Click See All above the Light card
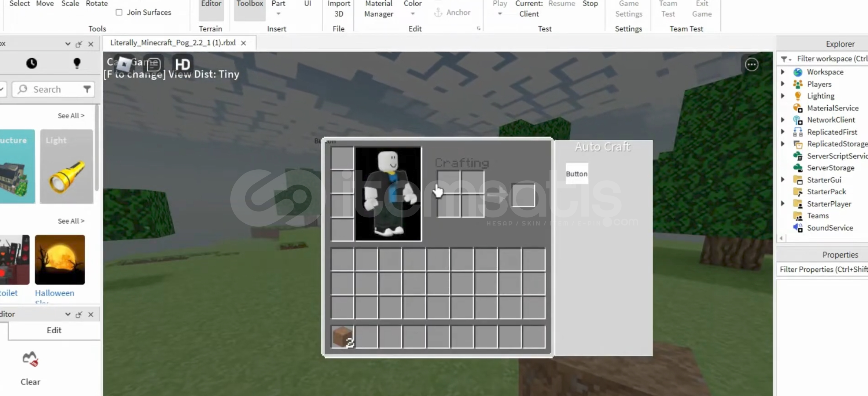The height and width of the screenshot is (396, 868). point(71,116)
